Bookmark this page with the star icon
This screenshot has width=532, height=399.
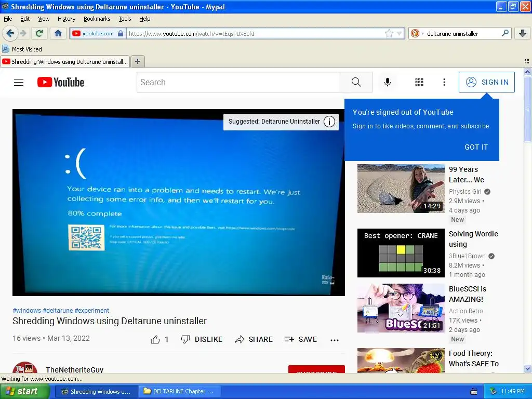pyautogui.click(x=389, y=33)
